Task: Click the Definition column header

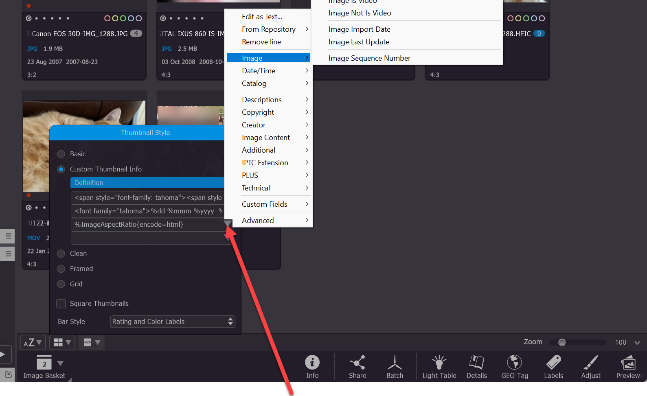Action: coord(147,182)
